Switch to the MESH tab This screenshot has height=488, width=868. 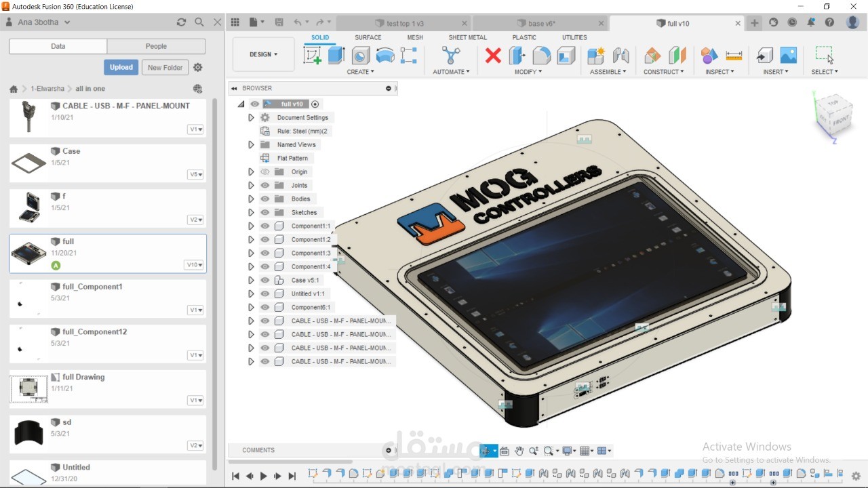pyautogui.click(x=415, y=38)
